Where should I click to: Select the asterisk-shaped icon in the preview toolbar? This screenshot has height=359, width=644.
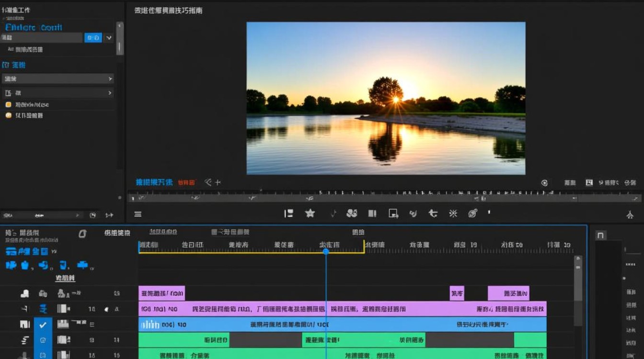coord(453,213)
